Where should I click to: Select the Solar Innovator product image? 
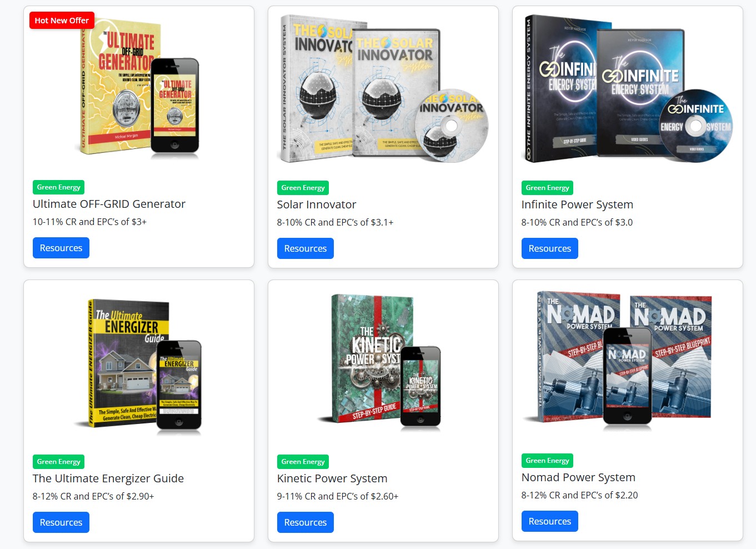pyautogui.click(x=383, y=89)
